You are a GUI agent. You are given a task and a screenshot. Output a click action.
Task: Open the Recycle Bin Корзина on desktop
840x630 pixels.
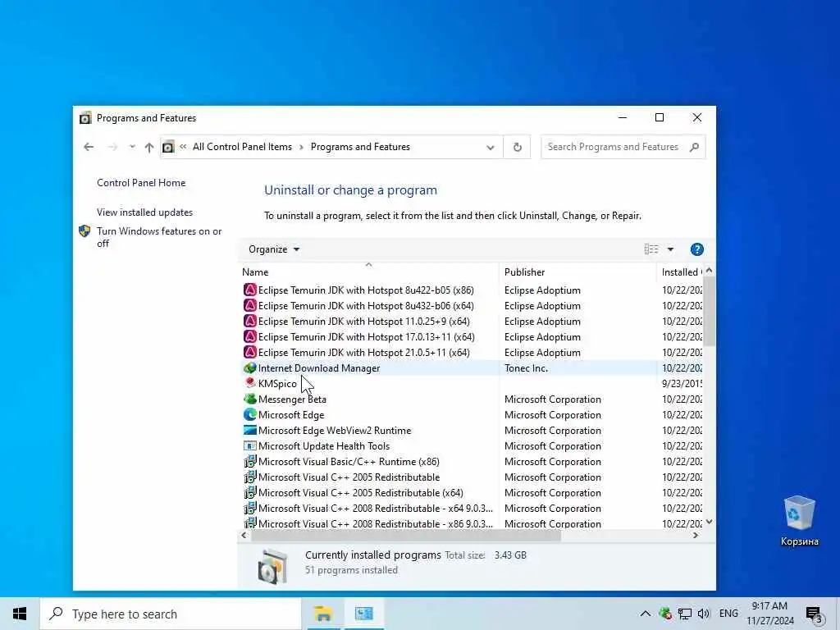click(799, 520)
